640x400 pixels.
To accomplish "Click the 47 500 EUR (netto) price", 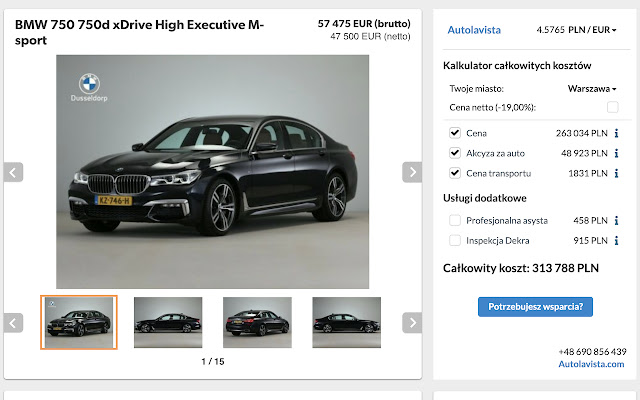I will click(370, 36).
